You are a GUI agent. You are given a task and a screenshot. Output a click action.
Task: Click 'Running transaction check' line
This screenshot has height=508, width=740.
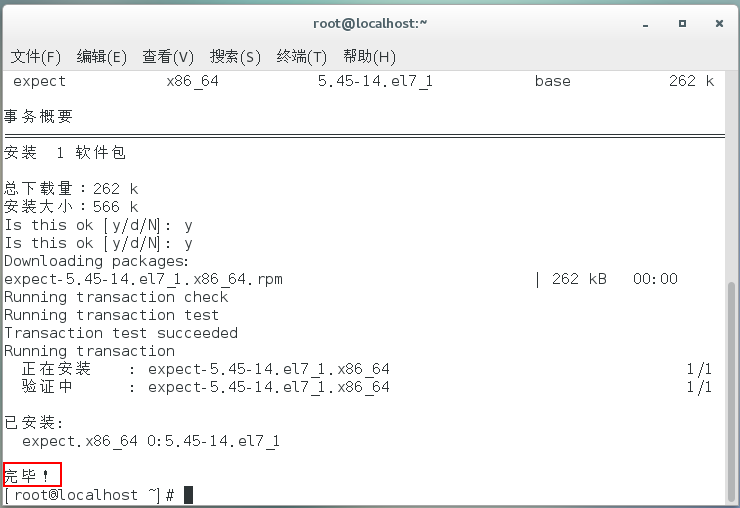(116, 297)
